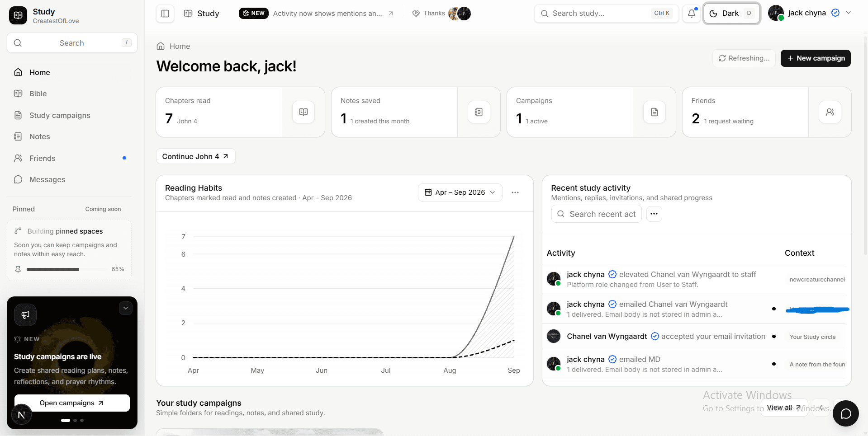
Task: Open Messages in the sidebar
Action: click(47, 179)
